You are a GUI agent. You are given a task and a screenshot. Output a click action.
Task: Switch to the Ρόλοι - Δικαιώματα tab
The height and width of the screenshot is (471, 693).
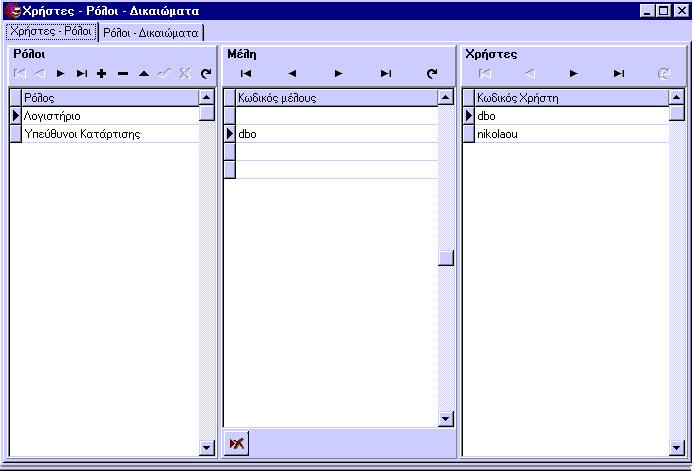coord(151,32)
